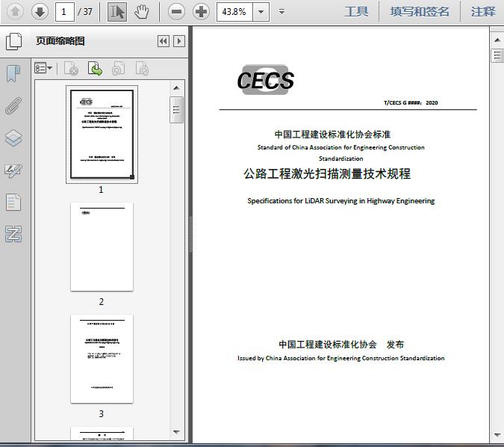Open the content document panel icon

13,202
